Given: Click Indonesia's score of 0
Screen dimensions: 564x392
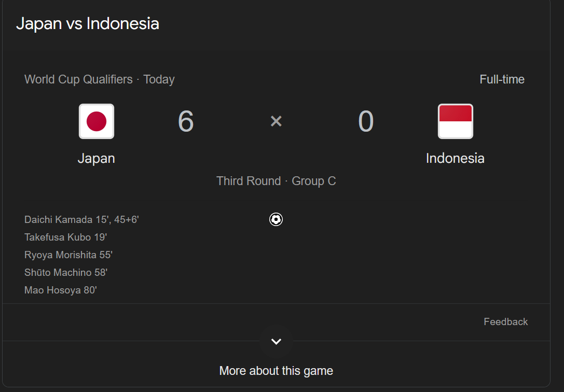Looking at the screenshot, I should (x=366, y=121).
